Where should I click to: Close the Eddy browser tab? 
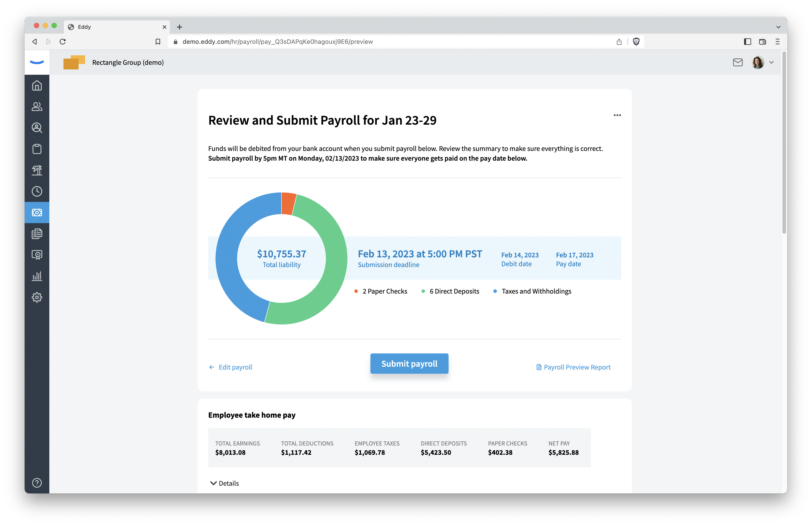(x=165, y=27)
